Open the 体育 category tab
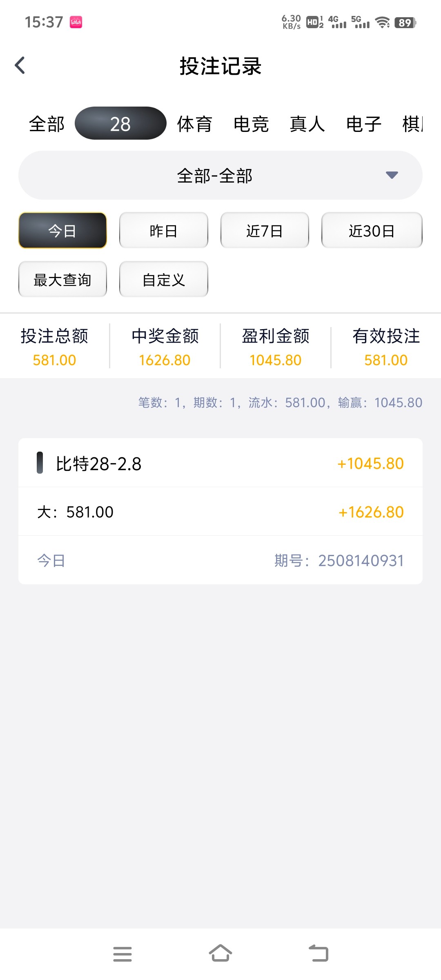Screen dimensions: 441x980 coord(194,124)
